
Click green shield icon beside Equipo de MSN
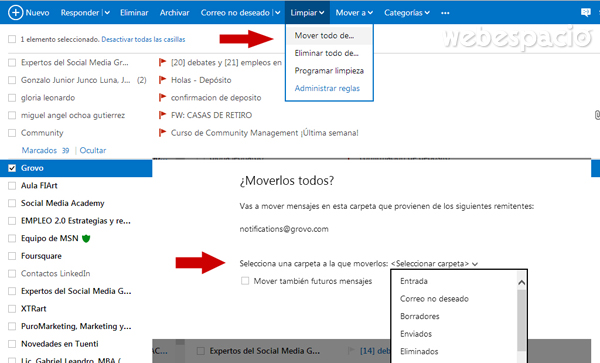click(x=86, y=239)
